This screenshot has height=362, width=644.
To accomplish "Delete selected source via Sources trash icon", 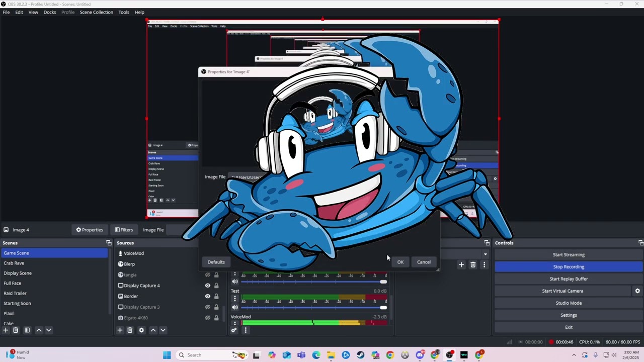I will 130,330.
